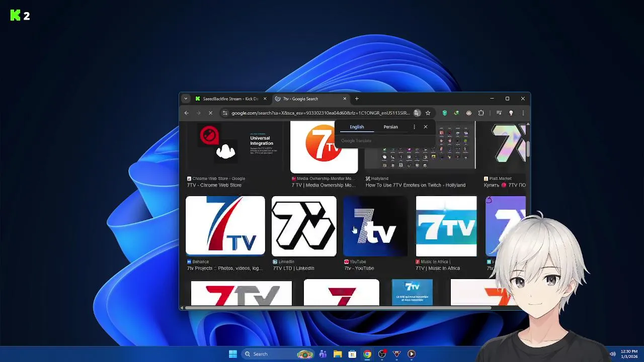Open "7 TV | Media Ownership Mo..." link

tap(324, 185)
